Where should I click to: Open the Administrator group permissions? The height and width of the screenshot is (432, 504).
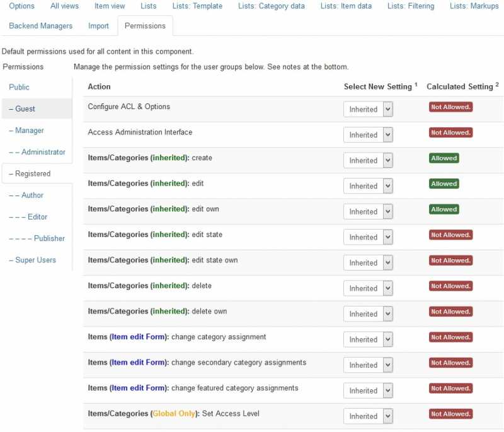click(38, 152)
